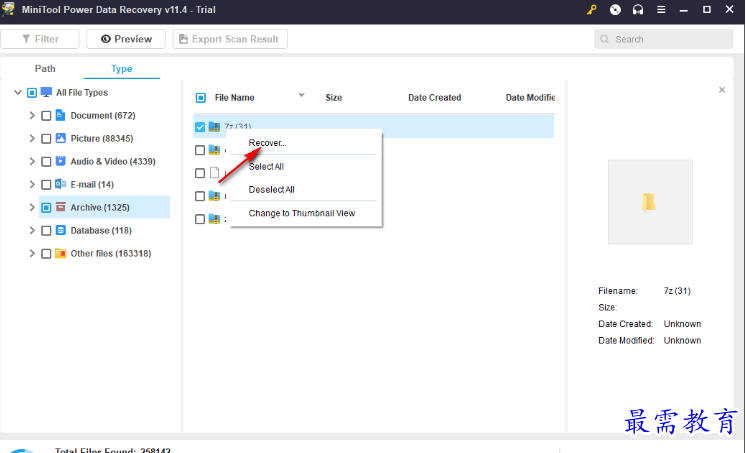Click the MiniTool app logo icon
Viewport: 746px width, 453px height.
(x=8, y=9)
